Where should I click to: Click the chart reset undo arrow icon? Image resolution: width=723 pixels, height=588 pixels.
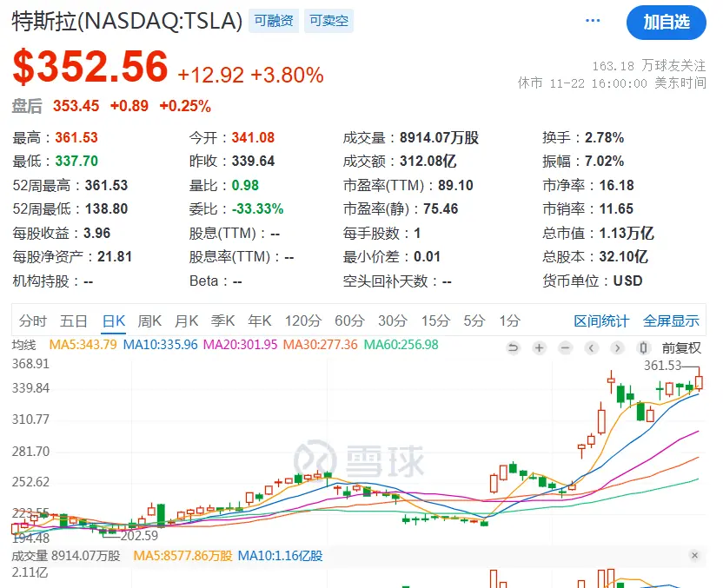point(514,348)
